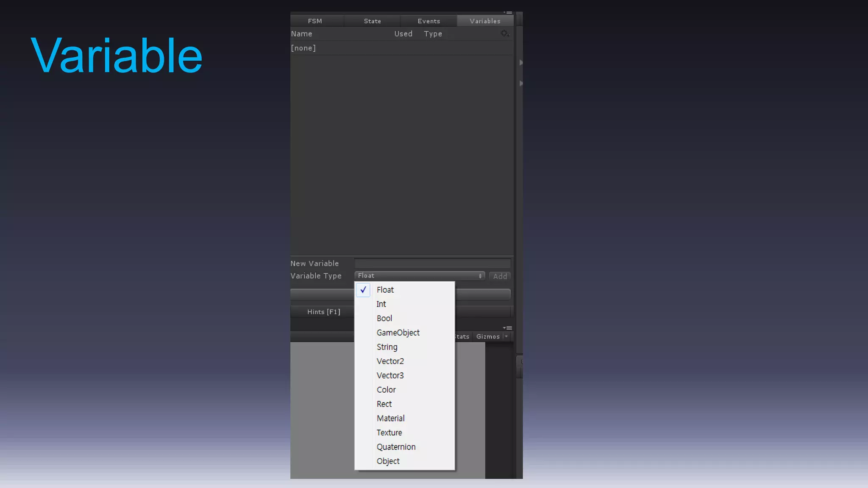
Task: Choose Quaternion variable type
Action: [x=396, y=447]
